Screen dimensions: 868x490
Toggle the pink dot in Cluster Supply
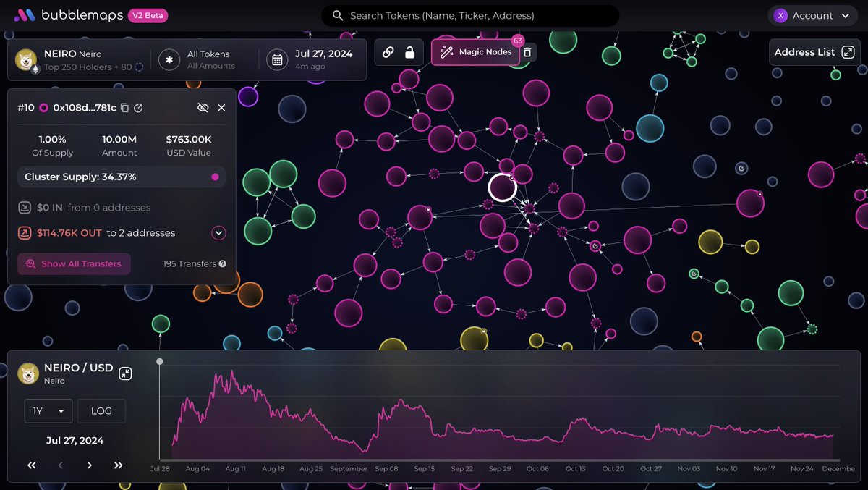(215, 177)
